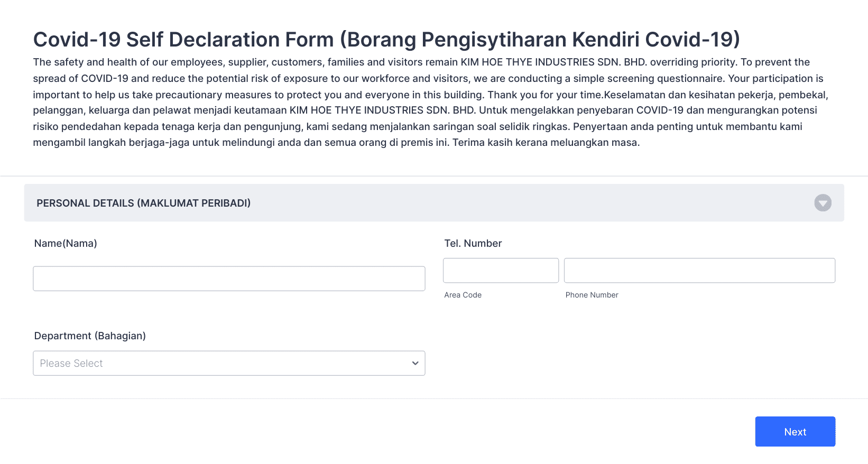Click the Department dropdown chevron arrow
Viewport: 868px width, 464px height.
pyautogui.click(x=415, y=363)
